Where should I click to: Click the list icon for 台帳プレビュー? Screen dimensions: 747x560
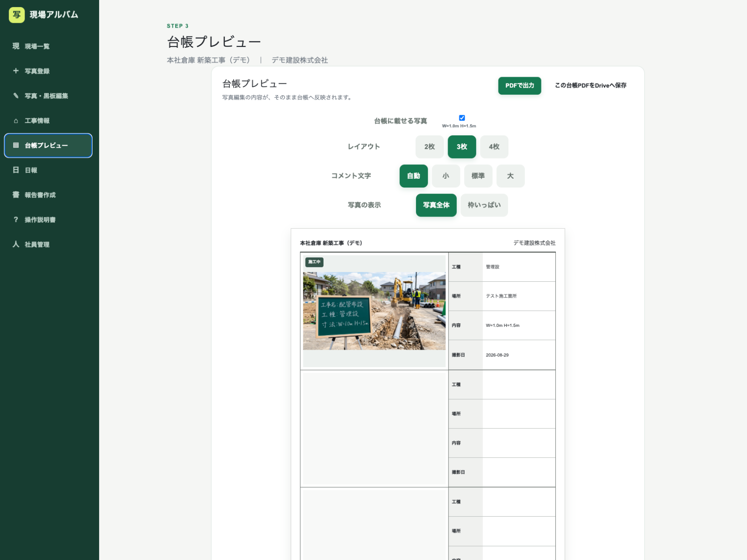click(x=16, y=145)
